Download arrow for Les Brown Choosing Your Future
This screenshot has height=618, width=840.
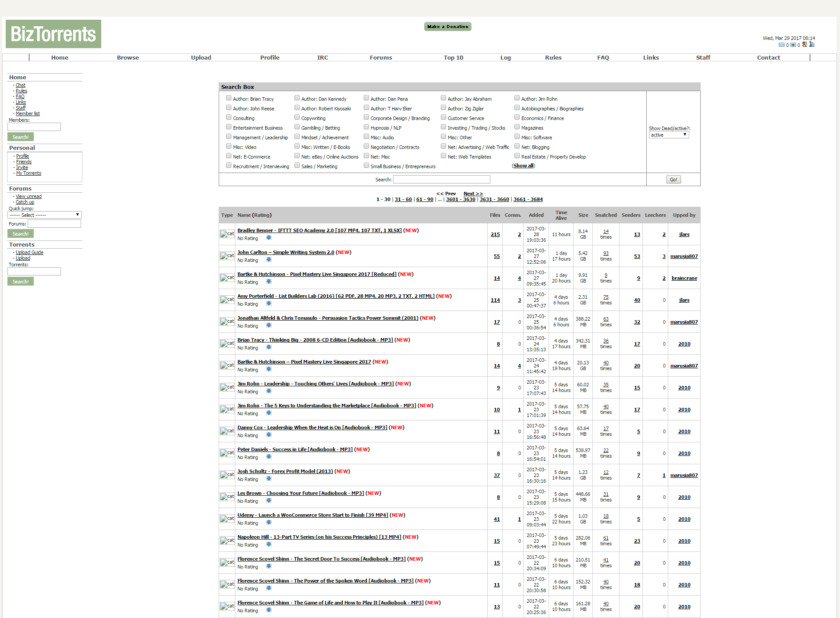pos(269,501)
